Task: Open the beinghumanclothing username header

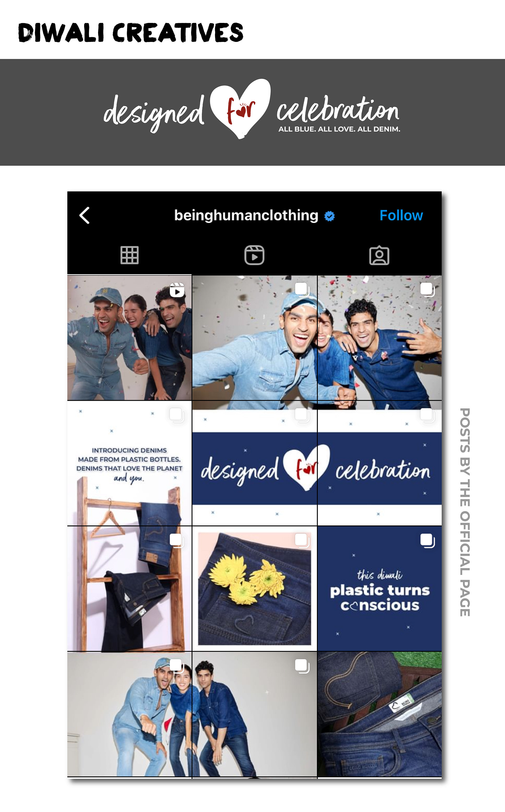Action: point(246,215)
